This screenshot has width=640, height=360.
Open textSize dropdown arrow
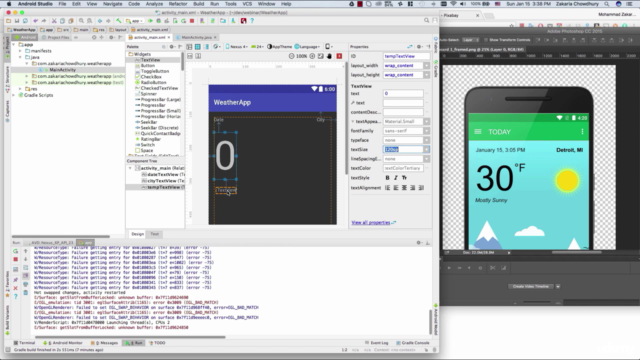click(427, 149)
